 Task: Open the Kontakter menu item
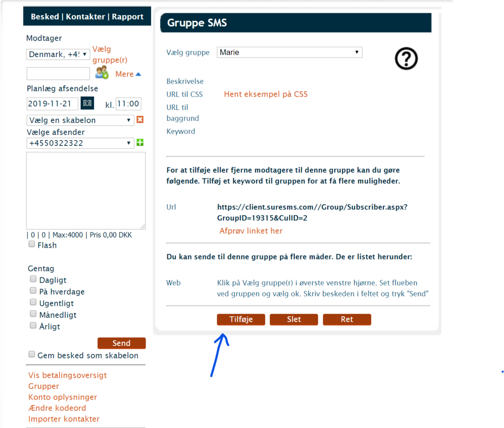tap(86, 17)
